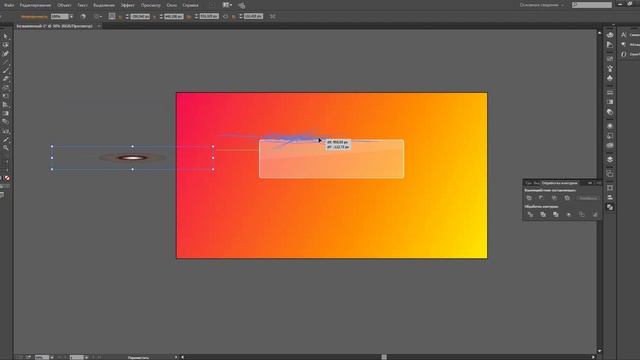The height and width of the screenshot is (360, 640).
Task: Click the opacity value field
Action: point(60,17)
